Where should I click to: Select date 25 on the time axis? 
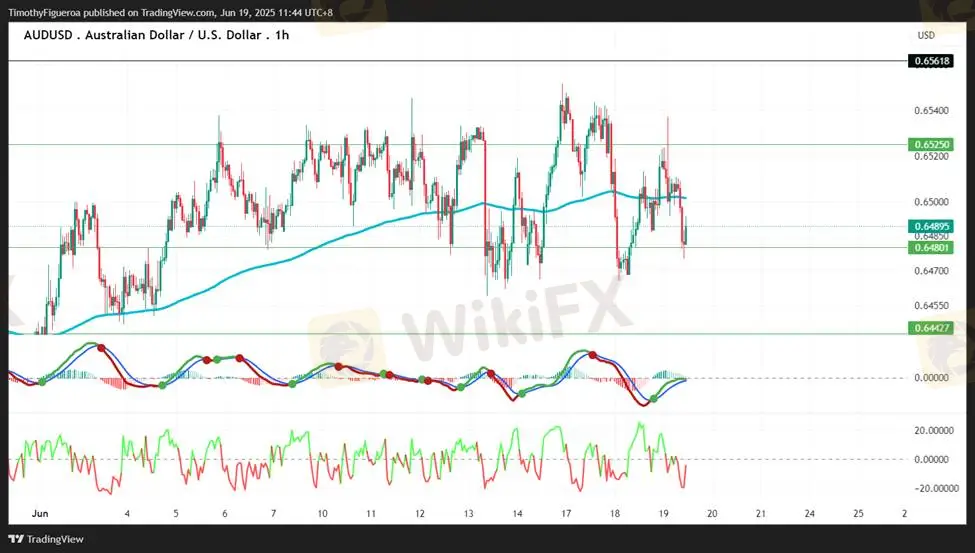(x=858, y=513)
